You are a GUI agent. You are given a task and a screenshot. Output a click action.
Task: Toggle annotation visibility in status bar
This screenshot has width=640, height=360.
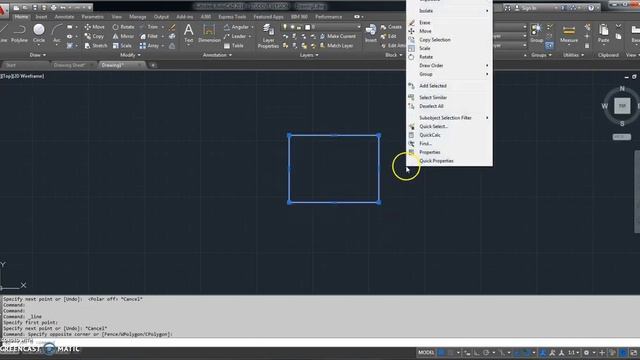543,352
